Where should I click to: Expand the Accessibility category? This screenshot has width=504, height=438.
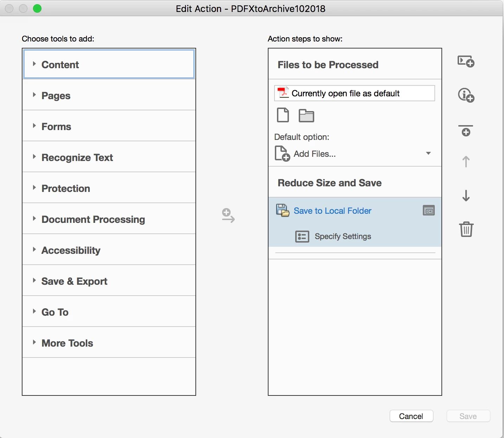[x=109, y=250]
